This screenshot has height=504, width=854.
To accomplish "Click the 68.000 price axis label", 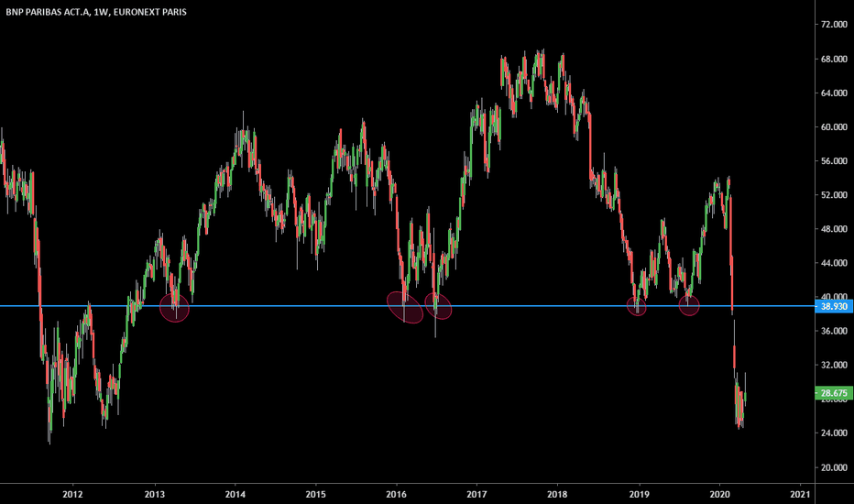I will tap(834, 59).
